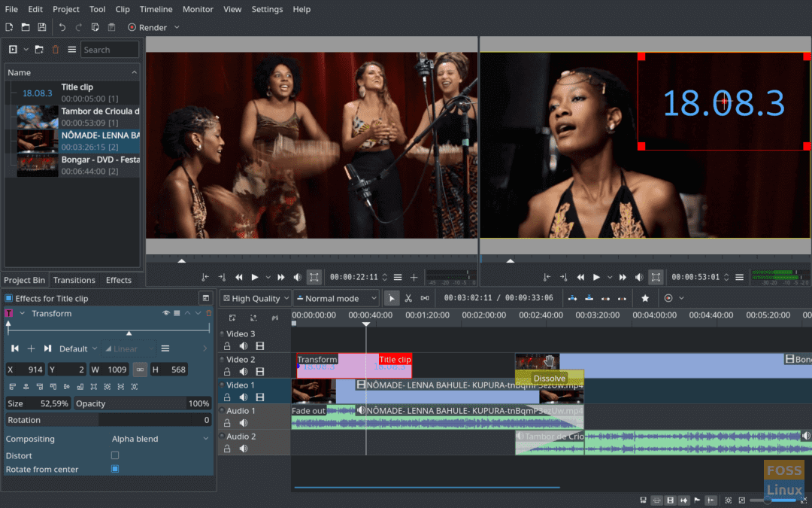Save the project with floppy icon
812x508 pixels.
[x=42, y=27]
